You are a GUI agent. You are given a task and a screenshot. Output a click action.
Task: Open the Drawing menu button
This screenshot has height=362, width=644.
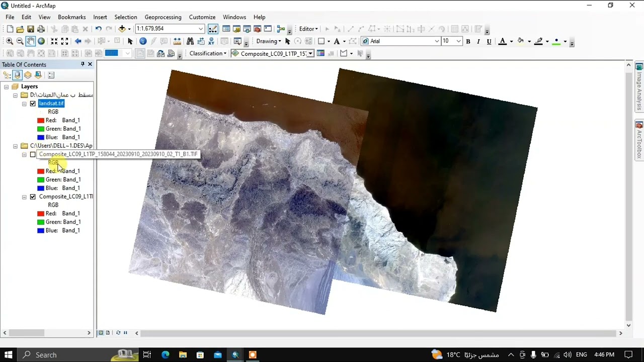[269, 41]
